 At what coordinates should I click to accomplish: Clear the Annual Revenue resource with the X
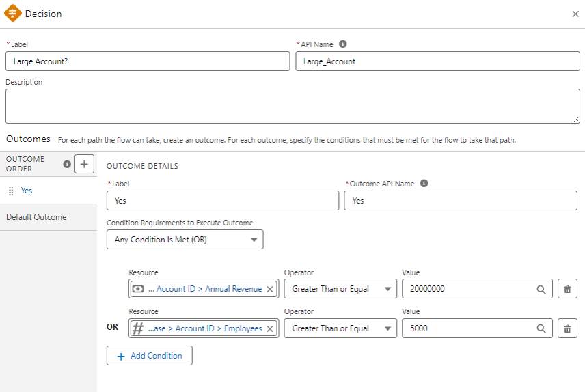[x=270, y=289]
